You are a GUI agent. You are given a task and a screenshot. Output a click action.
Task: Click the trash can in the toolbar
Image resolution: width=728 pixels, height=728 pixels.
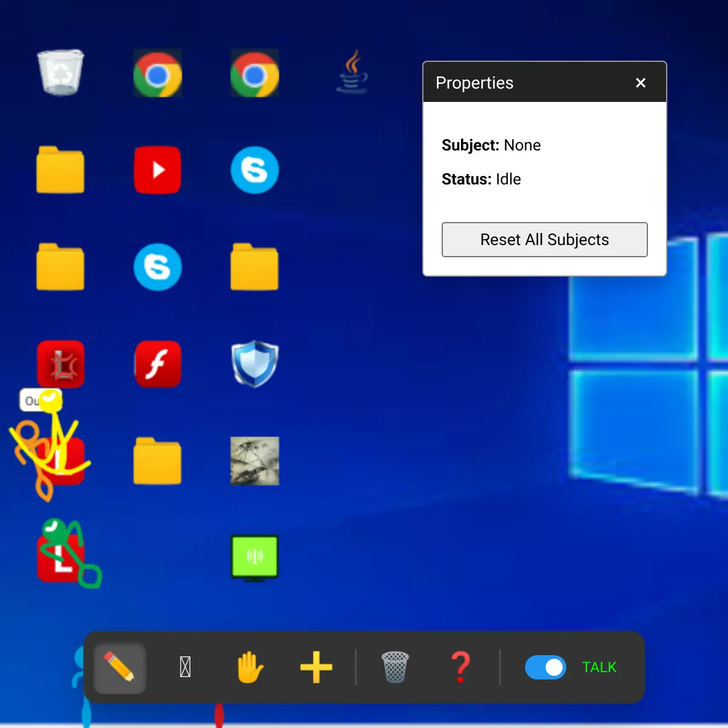[x=395, y=667]
